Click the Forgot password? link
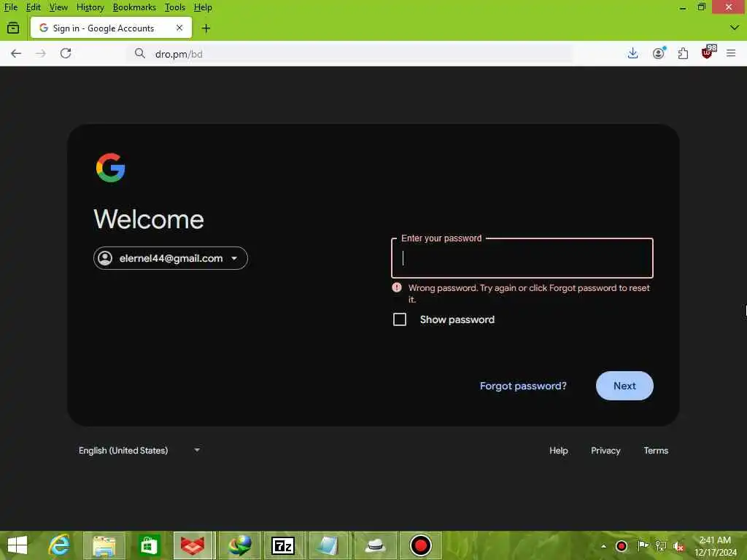 pyautogui.click(x=523, y=386)
